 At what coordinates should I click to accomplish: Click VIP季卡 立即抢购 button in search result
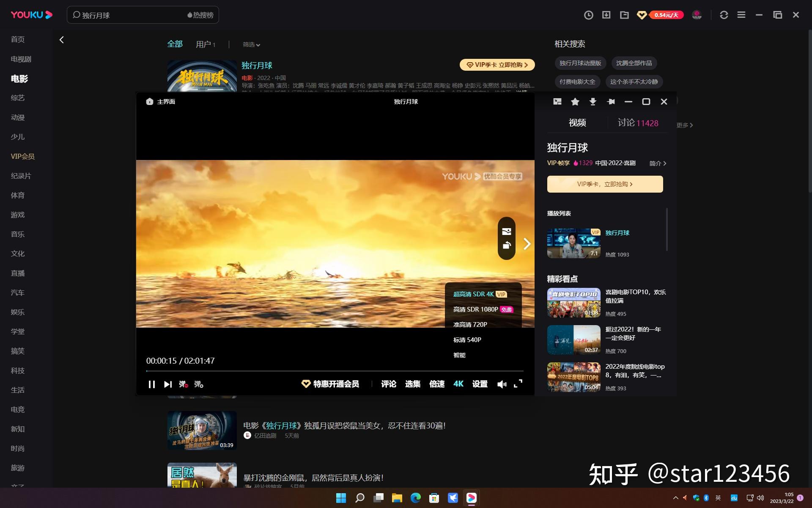pyautogui.click(x=497, y=65)
